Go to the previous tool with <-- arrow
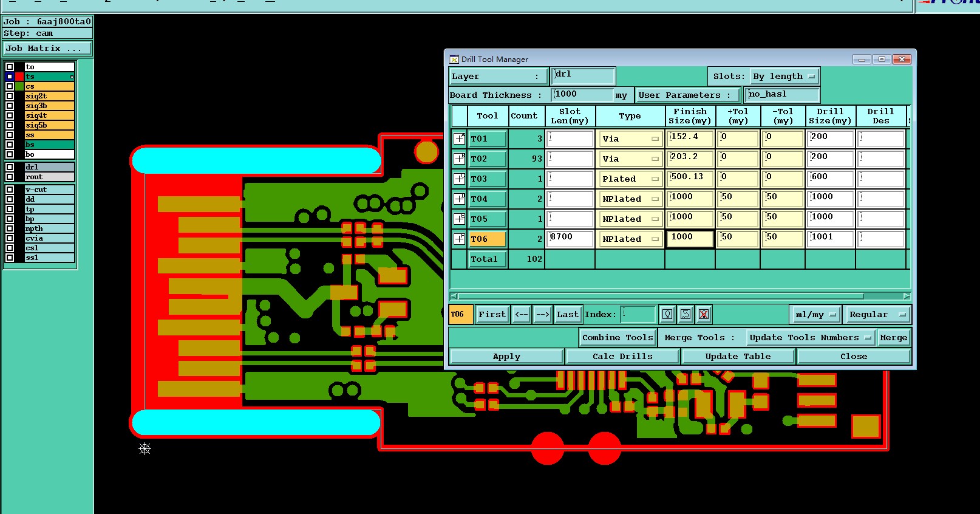This screenshot has width=980, height=514. (x=522, y=314)
